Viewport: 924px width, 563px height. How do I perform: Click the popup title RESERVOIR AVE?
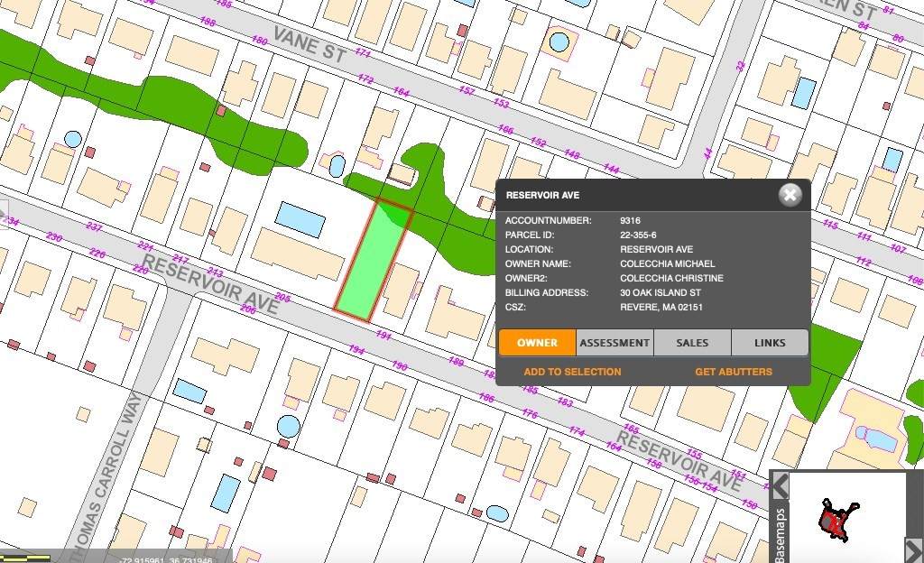pos(542,195)
